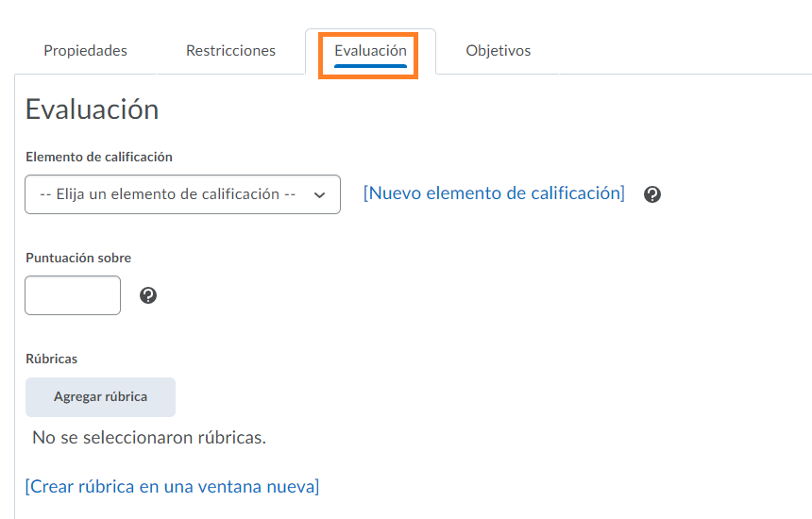Switch to the Propiedades tab
This screenshot has width=812, height=519.
(85, 51)
